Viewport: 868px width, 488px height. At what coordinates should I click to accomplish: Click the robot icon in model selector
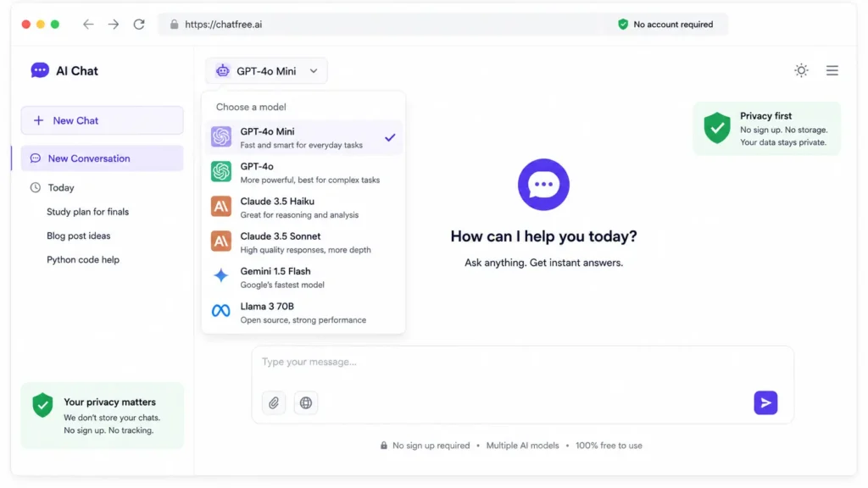coord(223,71)
